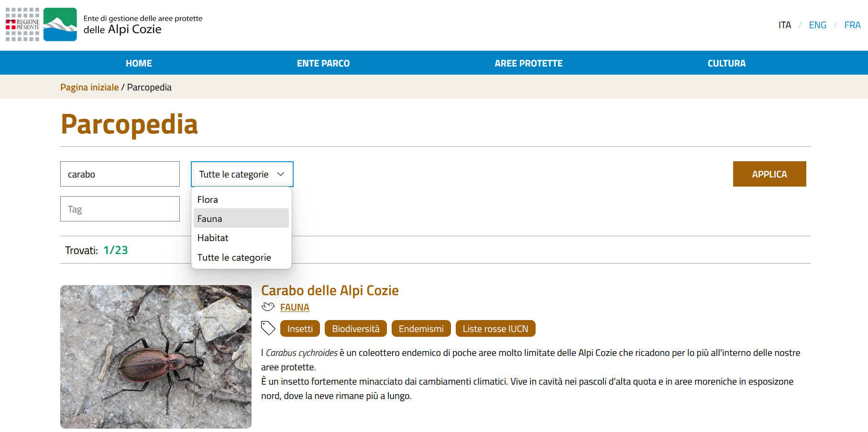Click the Tag input field
The image size is (868, 432).
pyautogui.click(x=120, y=209)
